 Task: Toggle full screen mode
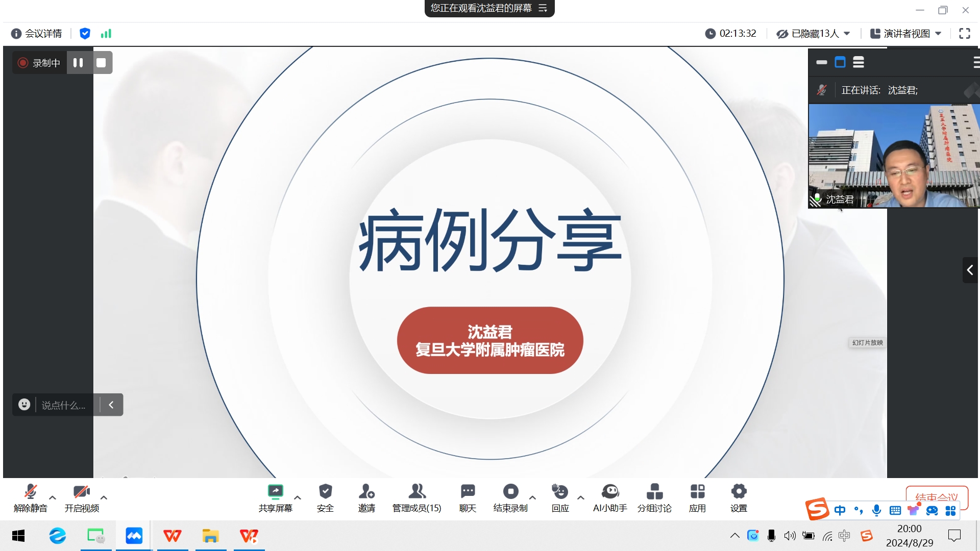click(x=965, y=34)
